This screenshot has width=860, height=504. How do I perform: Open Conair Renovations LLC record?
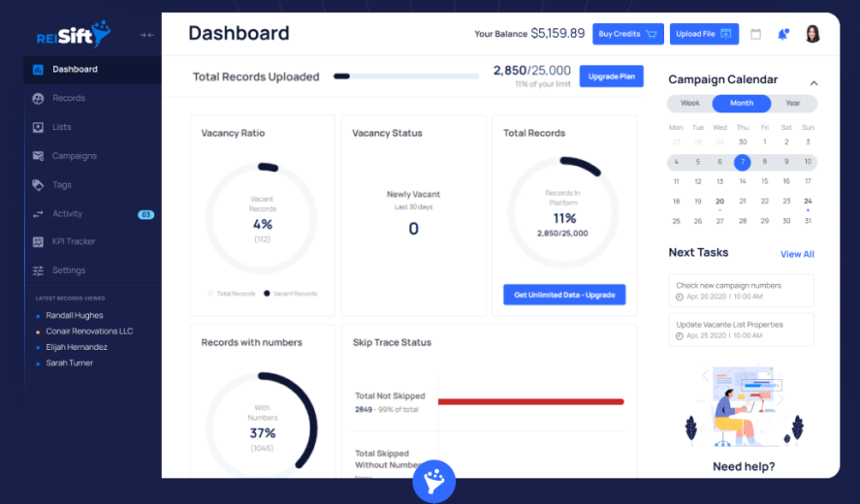[89, 331]
